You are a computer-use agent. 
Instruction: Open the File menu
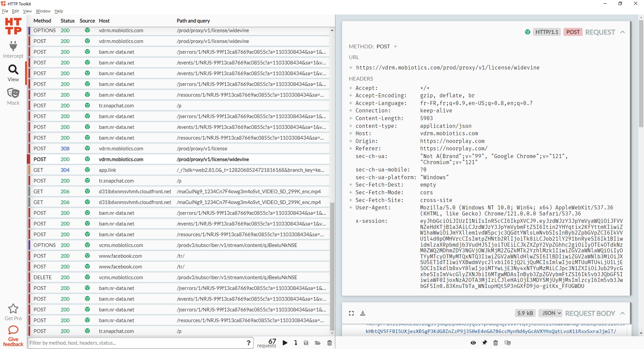5,11
